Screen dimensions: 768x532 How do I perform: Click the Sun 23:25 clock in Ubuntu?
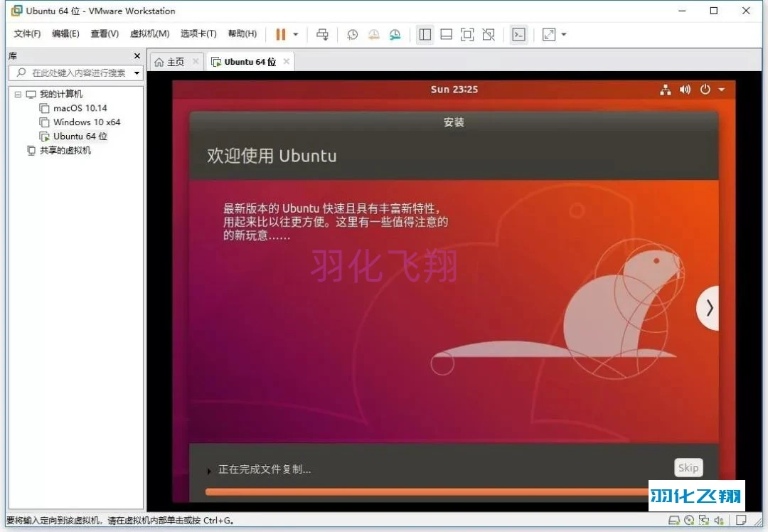tap(454, 89)
